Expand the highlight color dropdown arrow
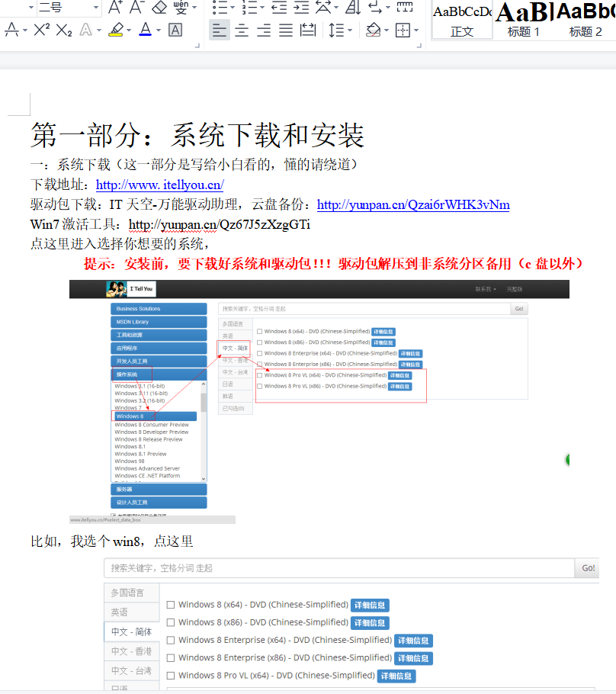616x694 pixels. click(129, 31)
